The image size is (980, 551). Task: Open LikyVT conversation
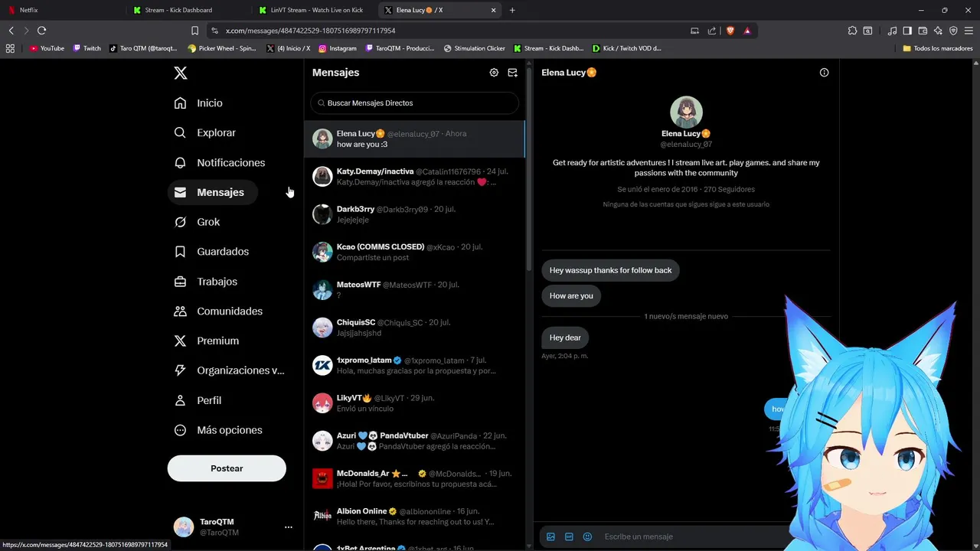pos(414,403)
